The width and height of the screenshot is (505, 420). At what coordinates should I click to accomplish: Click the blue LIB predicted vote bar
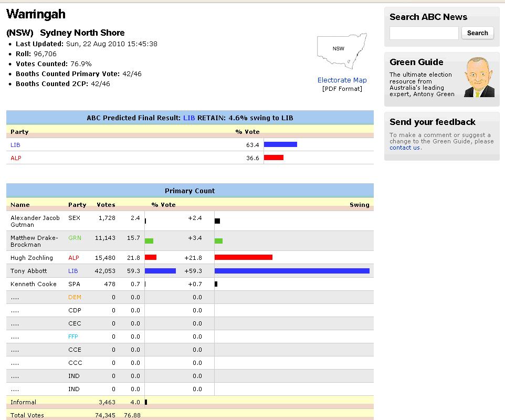[280, 144]
